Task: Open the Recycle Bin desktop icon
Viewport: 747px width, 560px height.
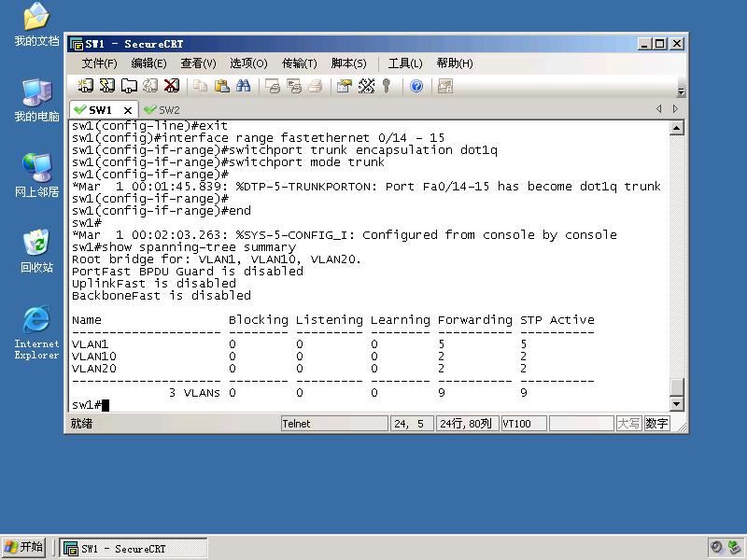Action: click(36, 251)
